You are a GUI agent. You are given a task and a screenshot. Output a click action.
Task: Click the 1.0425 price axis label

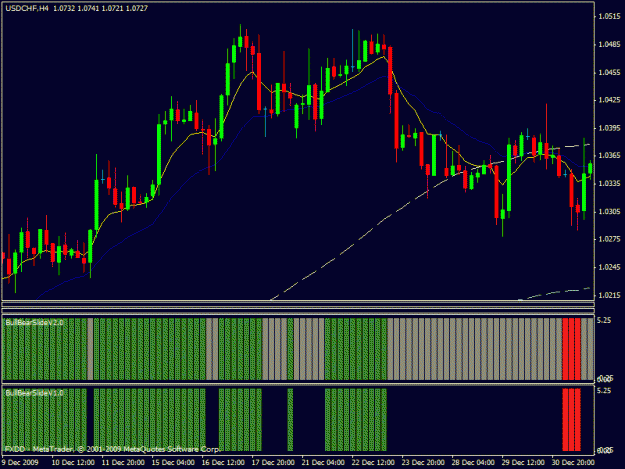609,100
